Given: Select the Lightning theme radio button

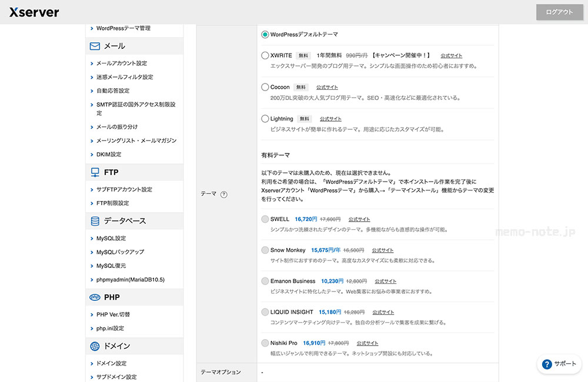Looking at the screenshot, I should coord(265,119).
